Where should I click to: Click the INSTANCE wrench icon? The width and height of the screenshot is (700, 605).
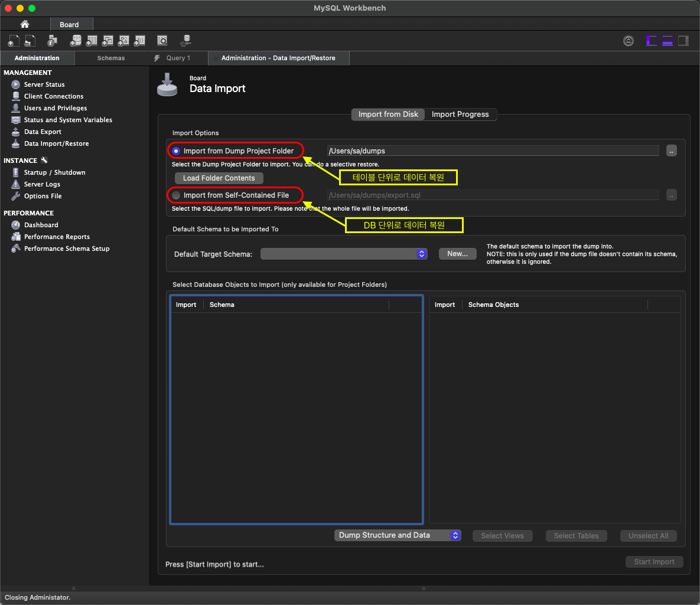(44, 160)
